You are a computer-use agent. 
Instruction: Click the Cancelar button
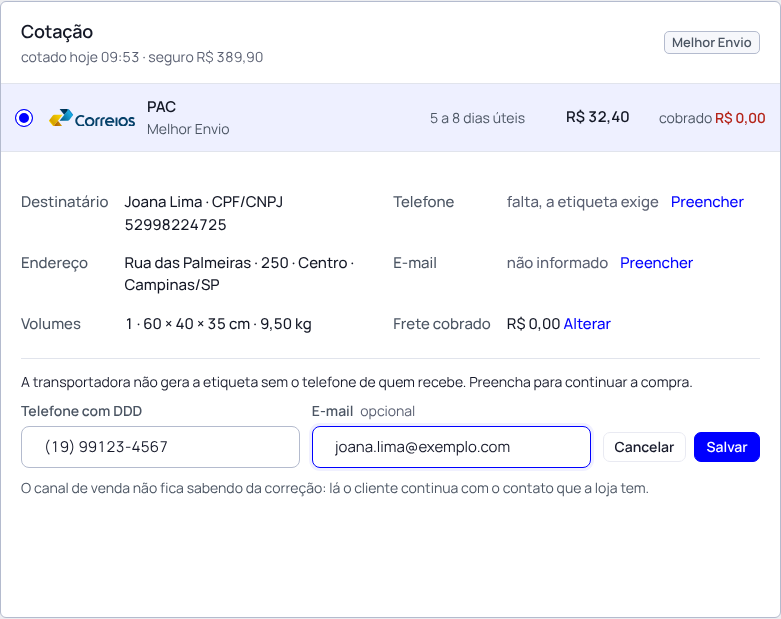644,447
